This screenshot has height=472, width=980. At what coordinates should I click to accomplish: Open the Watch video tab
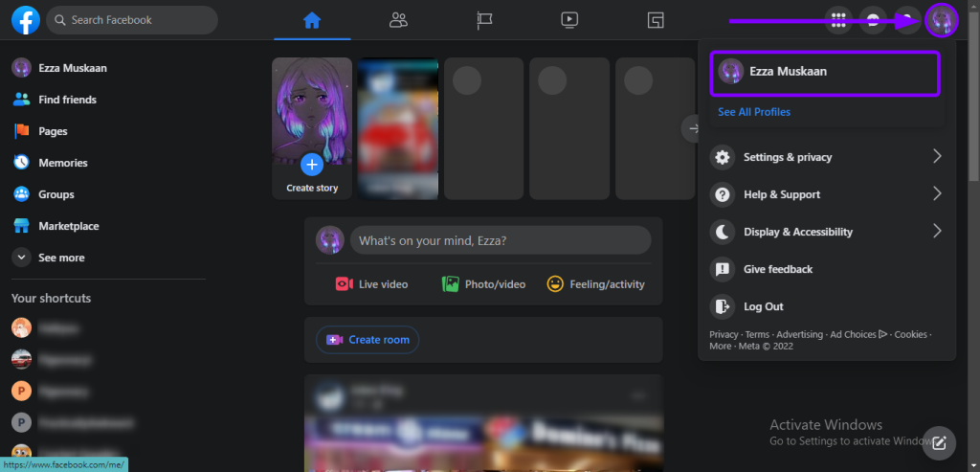pyautogui.click(x=569, y=20)
